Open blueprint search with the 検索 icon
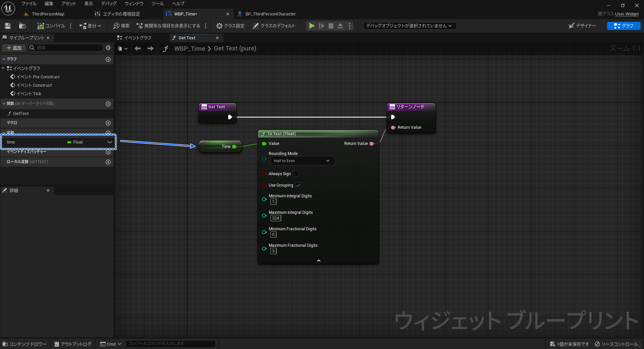Screen dimensions: 644x349 click(x=121, y=26)
